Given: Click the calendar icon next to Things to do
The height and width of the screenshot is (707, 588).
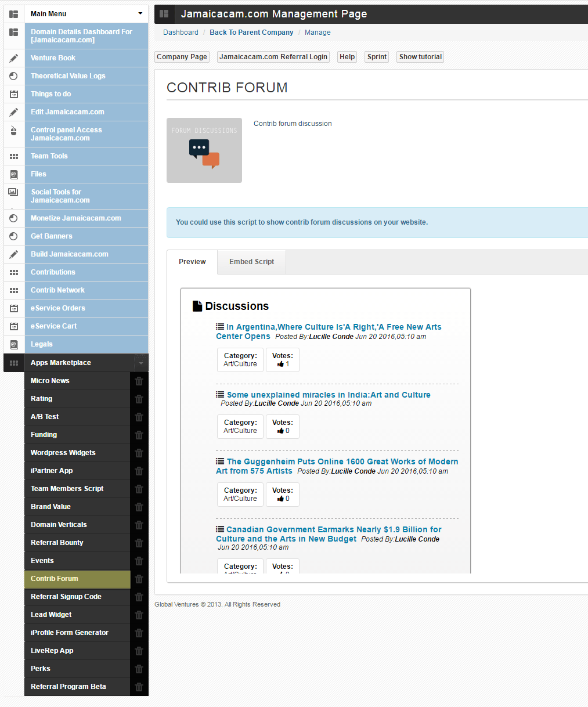Looking at the screenshot, I should coord(14,94).
